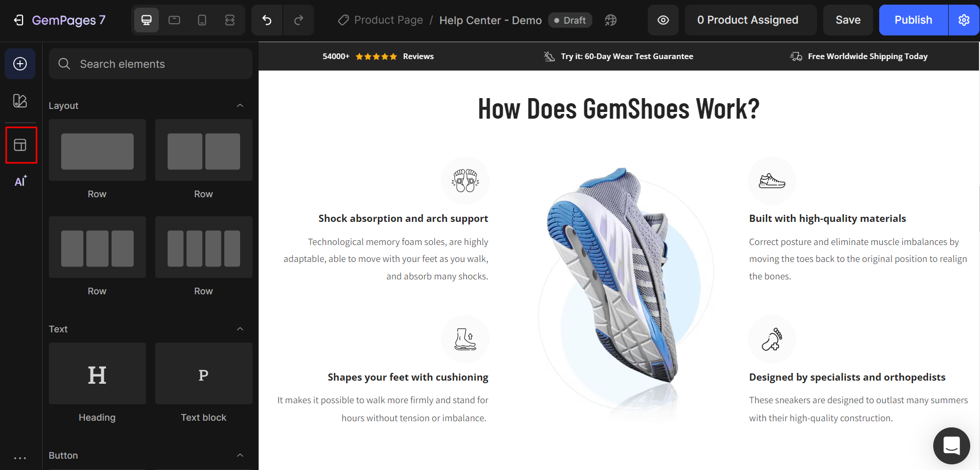The image size is (980, 470).
Task: Collapse the Text section
Action: (x=240, y=329)
